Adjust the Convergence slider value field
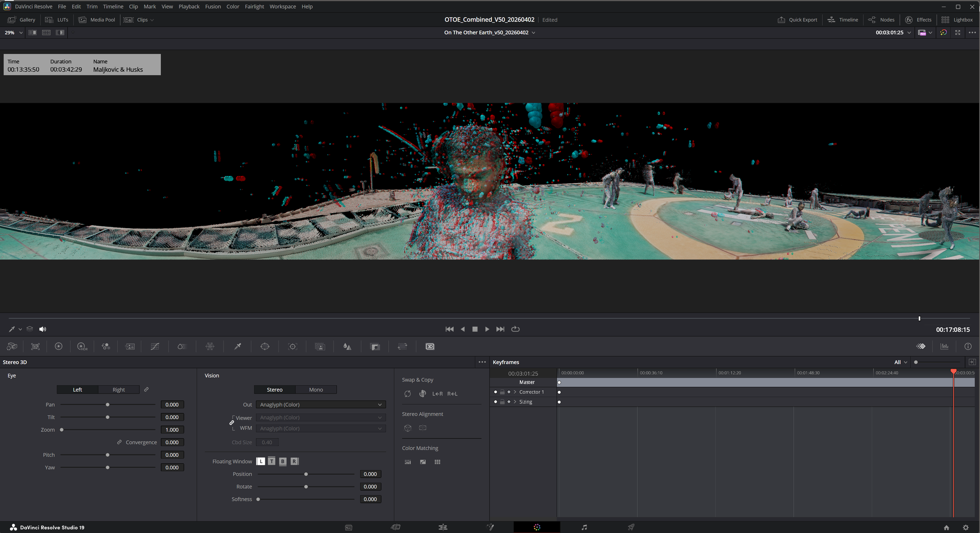This screenshot has width=980, height=533. point(172,442)
